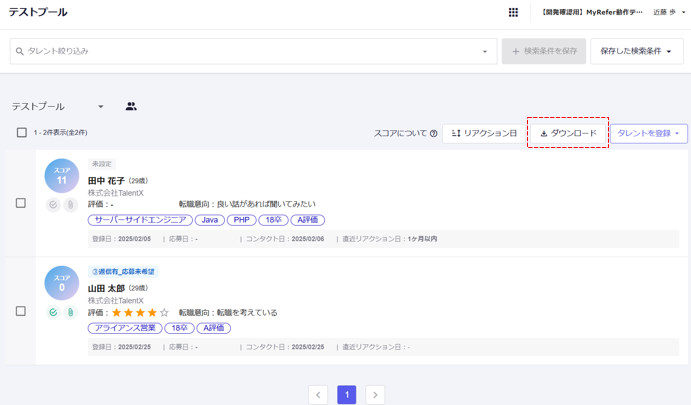This screenshot has width=691, height=405.
Task: Expand the テストプール pool dropdown
Action: 100,107
